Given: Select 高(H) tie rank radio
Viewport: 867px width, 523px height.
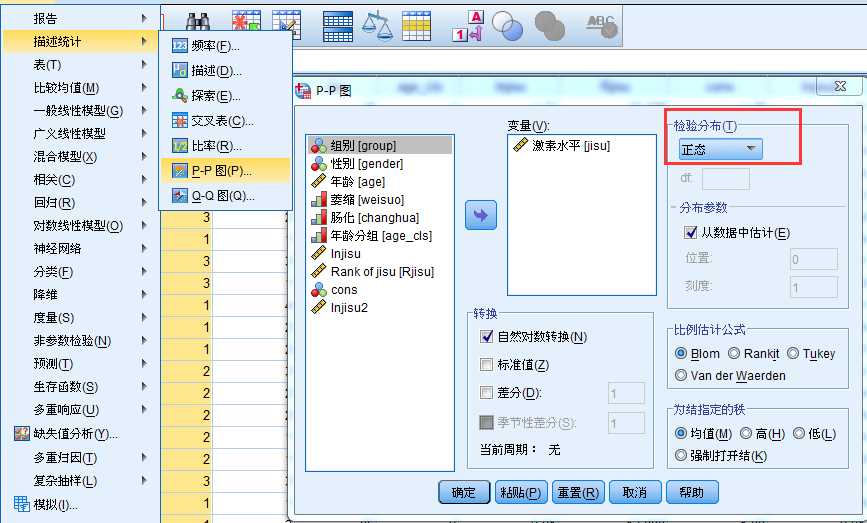Looking at the screenshot, I should coord(746,433).
